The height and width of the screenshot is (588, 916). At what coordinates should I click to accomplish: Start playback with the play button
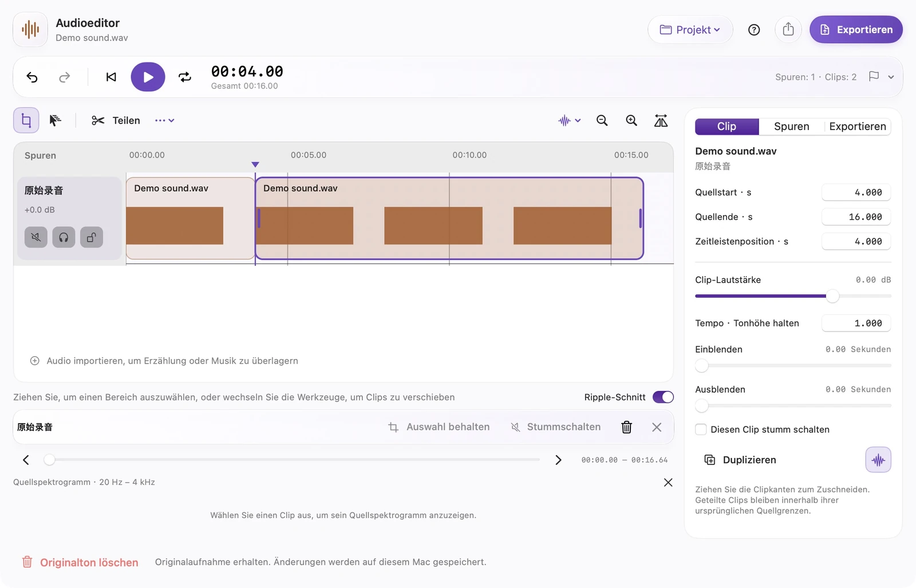click(148, 77)
